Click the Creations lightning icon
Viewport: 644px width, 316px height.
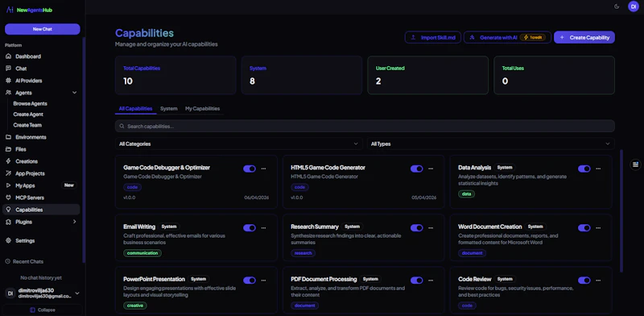(x=8, y=161)
